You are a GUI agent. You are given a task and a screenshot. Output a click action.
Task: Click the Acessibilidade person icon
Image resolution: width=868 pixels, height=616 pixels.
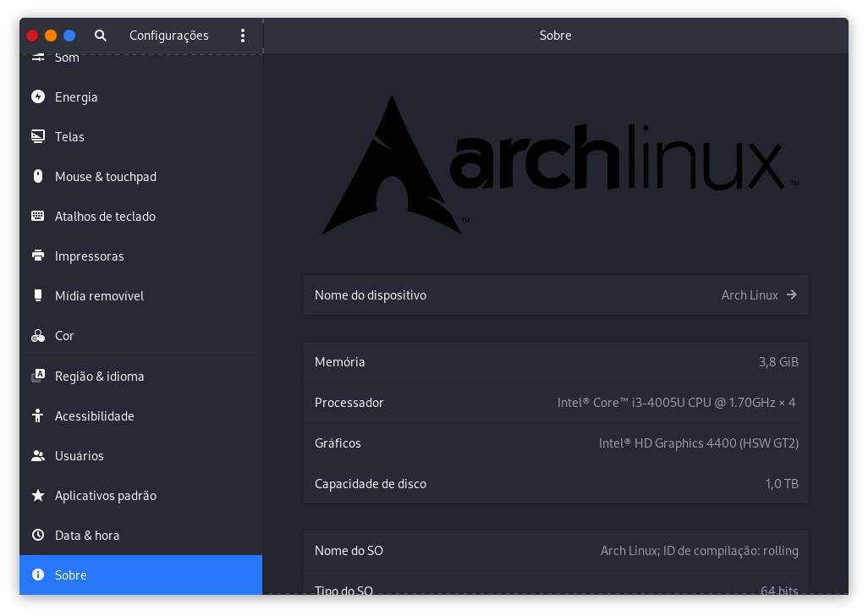(37, 415)
